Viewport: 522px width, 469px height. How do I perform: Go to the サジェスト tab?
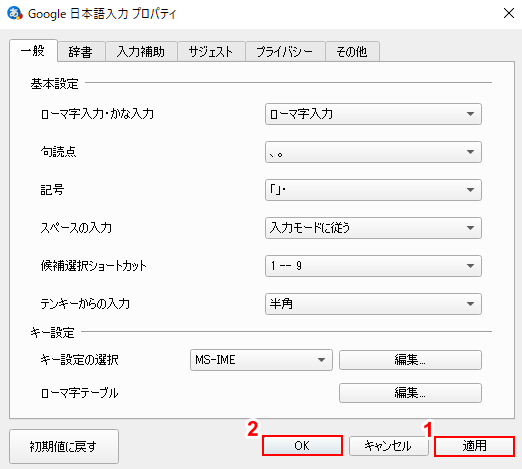pos(211,52)
